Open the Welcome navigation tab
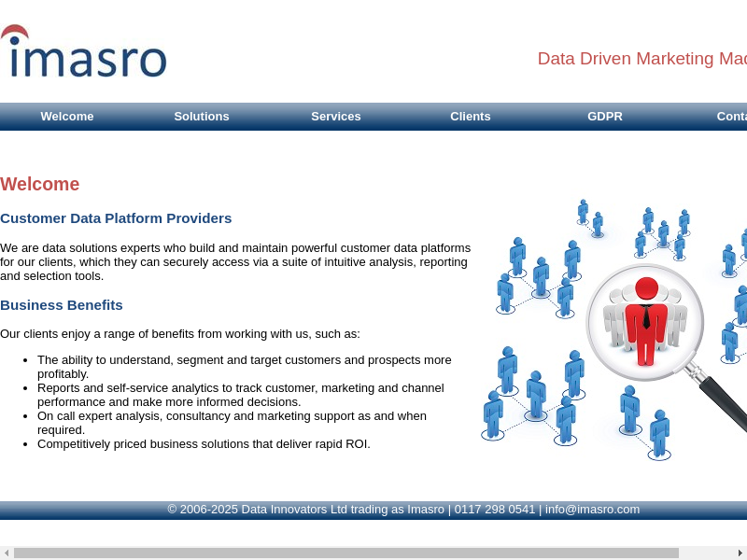Image resolution: width=747 pixels, height=560 pixels. click(67, 117)
